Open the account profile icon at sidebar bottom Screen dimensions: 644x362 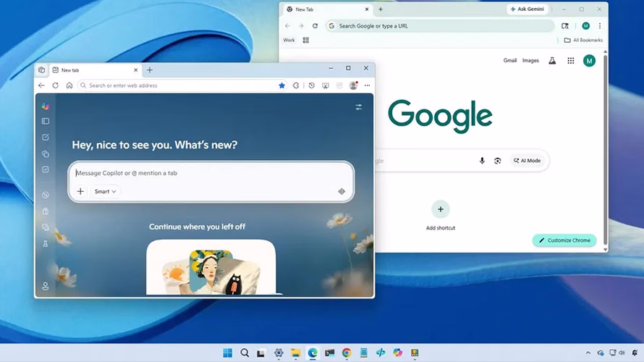point(46,286)
